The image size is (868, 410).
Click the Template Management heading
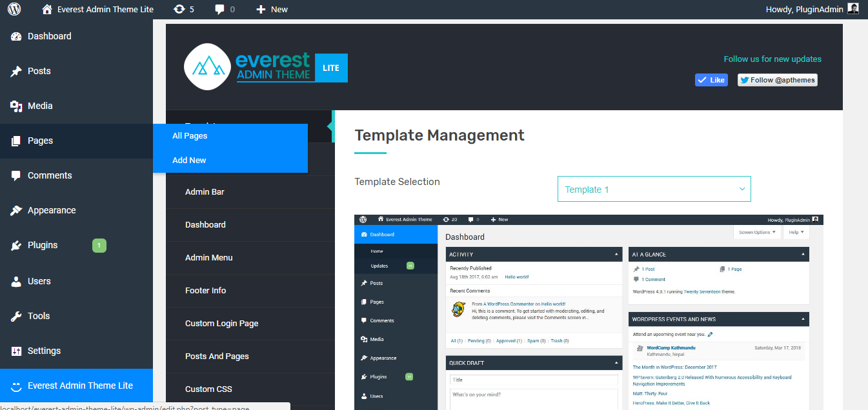tap(439, 135)
